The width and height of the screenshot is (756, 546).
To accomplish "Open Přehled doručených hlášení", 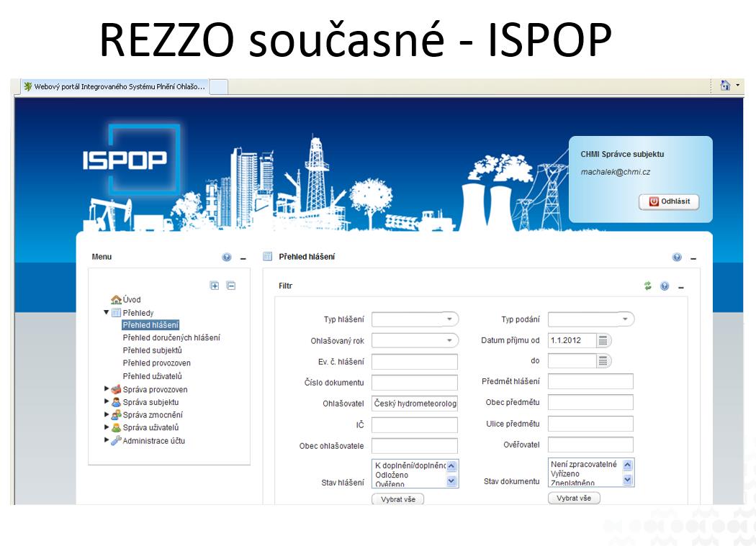I will click(171, 337).
